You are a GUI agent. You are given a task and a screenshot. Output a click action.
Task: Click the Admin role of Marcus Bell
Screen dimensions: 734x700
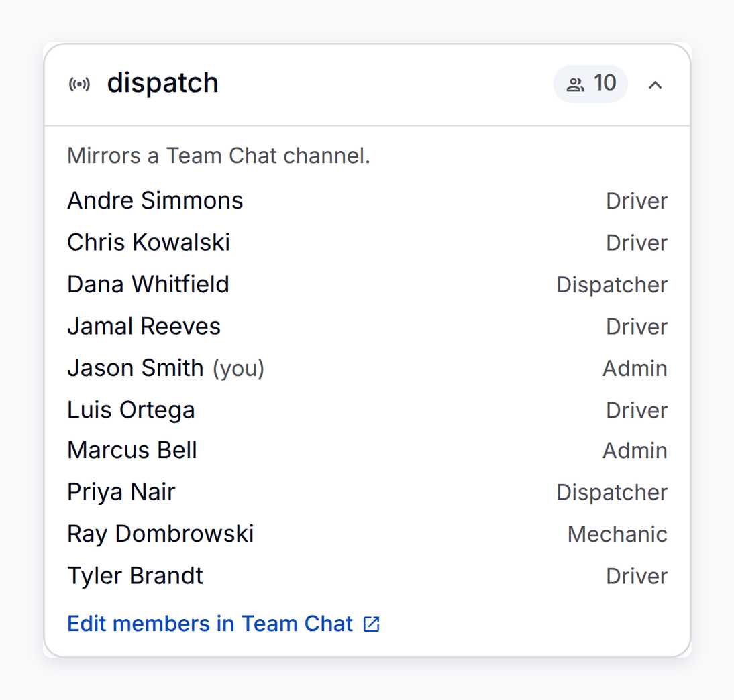(635, 451)
